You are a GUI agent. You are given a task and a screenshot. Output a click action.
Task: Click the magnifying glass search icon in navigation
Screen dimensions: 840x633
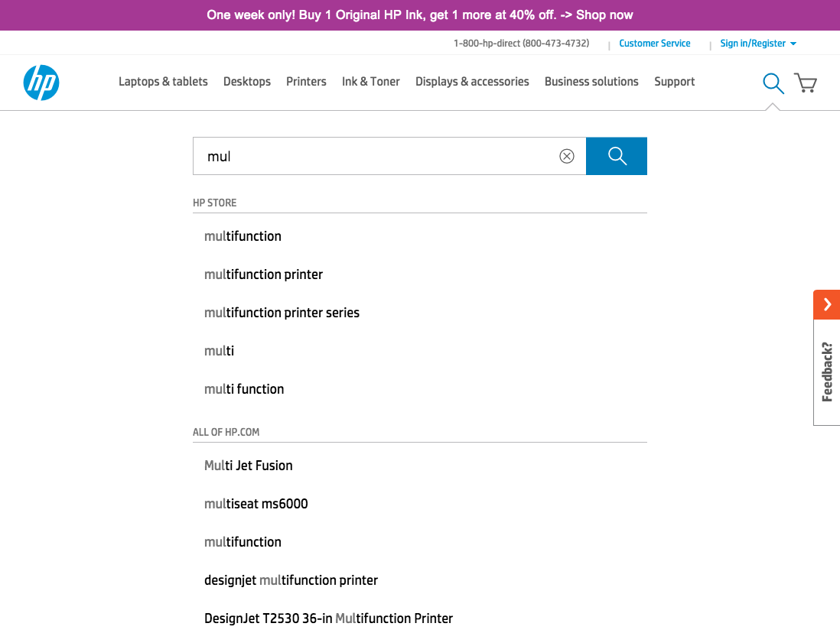click(773, 83)
